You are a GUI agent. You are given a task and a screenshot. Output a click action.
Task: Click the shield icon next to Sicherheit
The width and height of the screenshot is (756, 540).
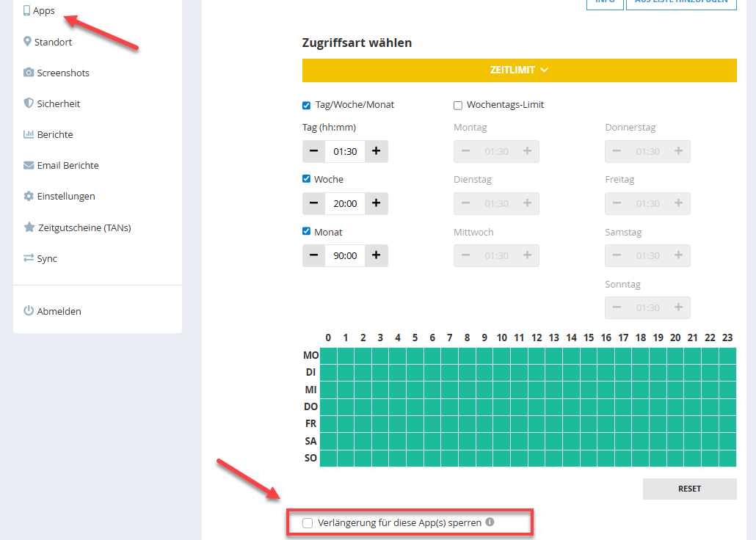29,103
